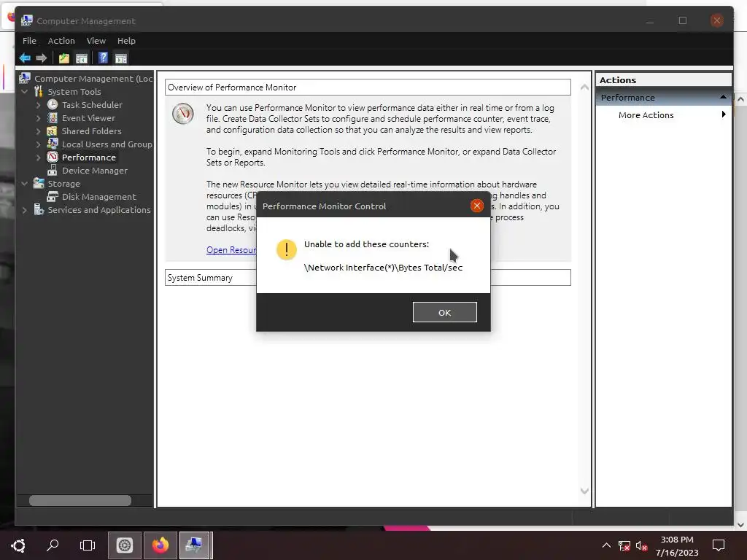This screenshot has width=747, height=560.
Task: Click the yellow warning icon in dialog
Action: pyautogui.click(x=286, y=249)
